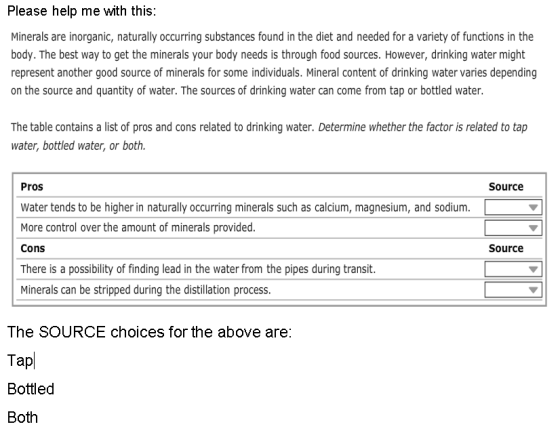Viewport: 560px width, 433px height.
Task: Click the 'The SOURCE choices for the above are:' line
Action: (149, 332)
